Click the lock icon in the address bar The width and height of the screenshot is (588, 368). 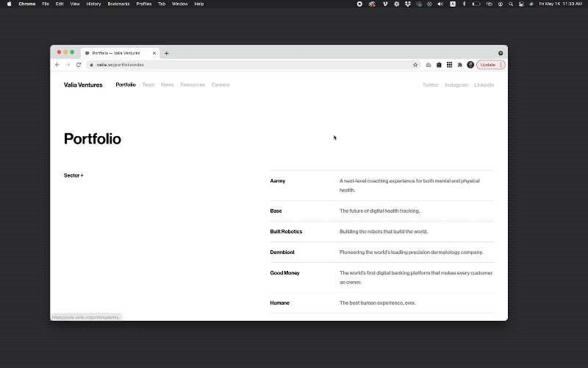click(91, 65)
